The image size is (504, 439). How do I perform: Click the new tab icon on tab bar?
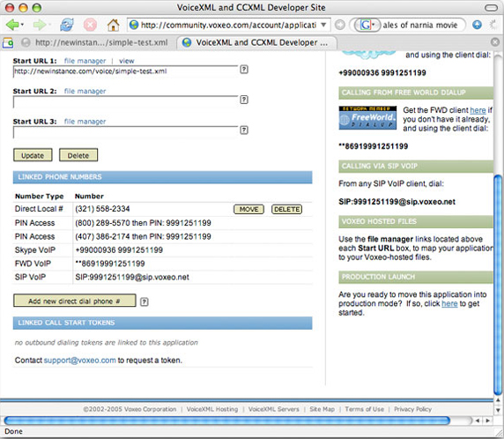point(8,42)
